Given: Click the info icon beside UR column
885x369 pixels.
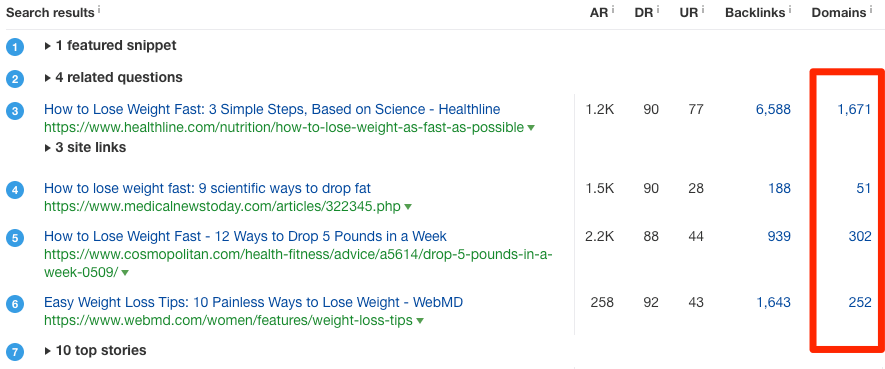Looking at the screenshot, I should coord(703,9).
